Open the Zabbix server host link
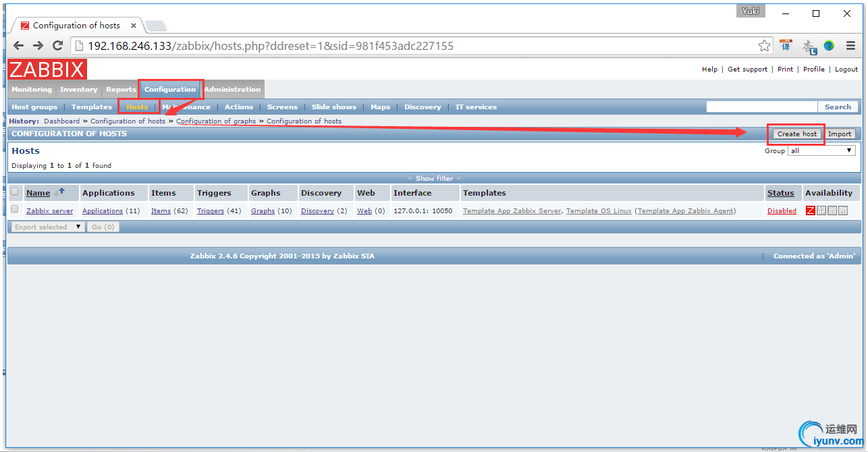 (49, 211)
